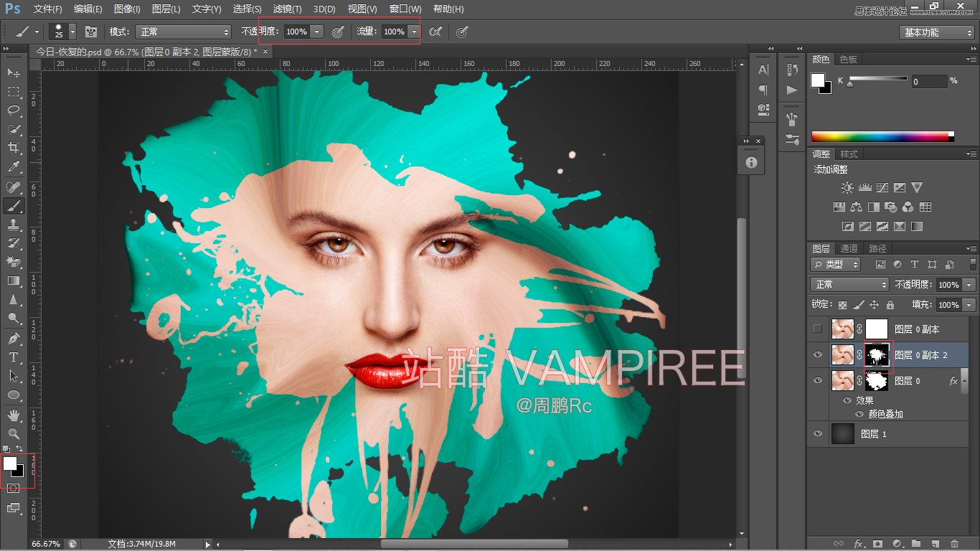This screenshot has width=980, height=551.
Task: Select the Lasso tool
Action: click(x=14, y=110)
